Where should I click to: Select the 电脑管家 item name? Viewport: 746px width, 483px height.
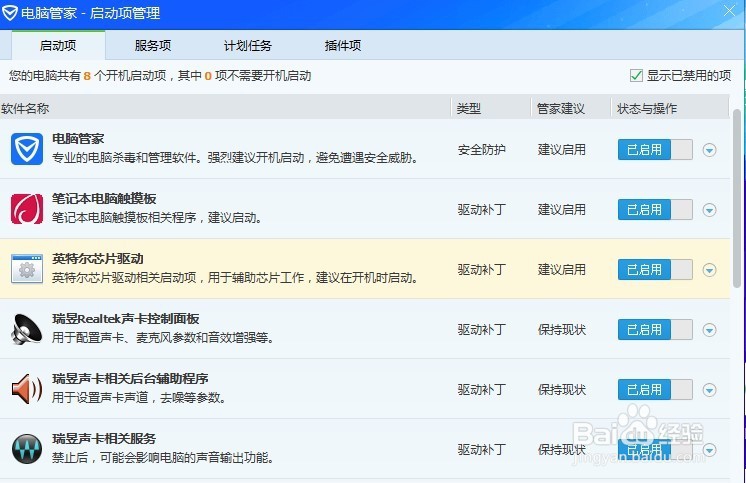click(78, 138)
